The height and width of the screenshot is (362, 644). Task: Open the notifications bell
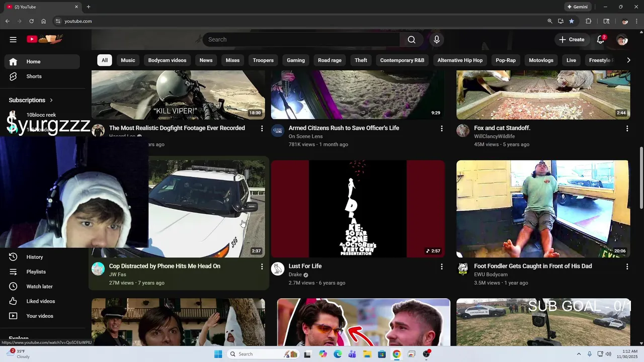601,40
